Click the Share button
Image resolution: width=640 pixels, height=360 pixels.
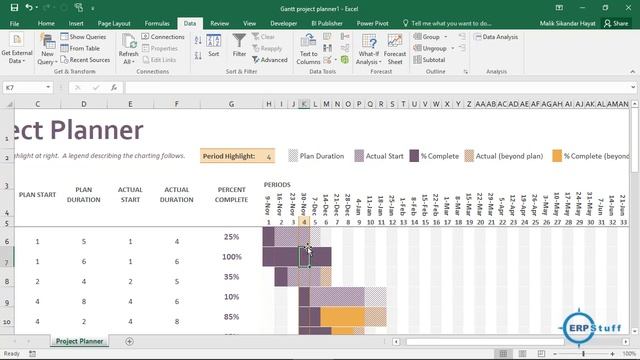point(616,23)
